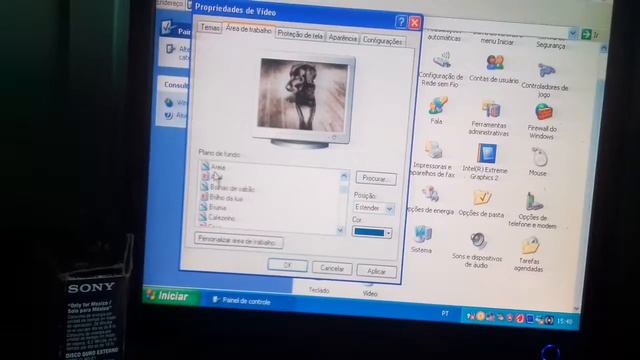The image size is (640, 360).
Task: Click the background list scroll down arrow
Action: point(340,231)
